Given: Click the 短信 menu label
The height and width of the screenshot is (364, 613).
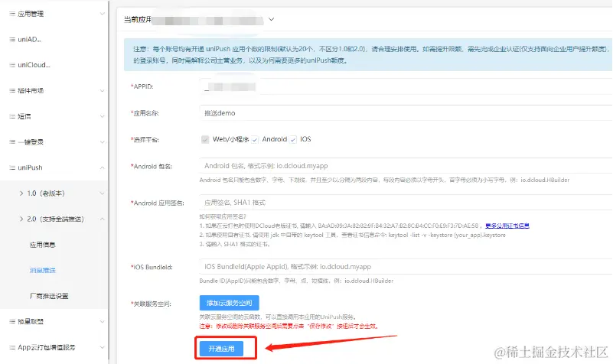Looking at the screenshot, I should pyautogui.click(x=24, y=116).
